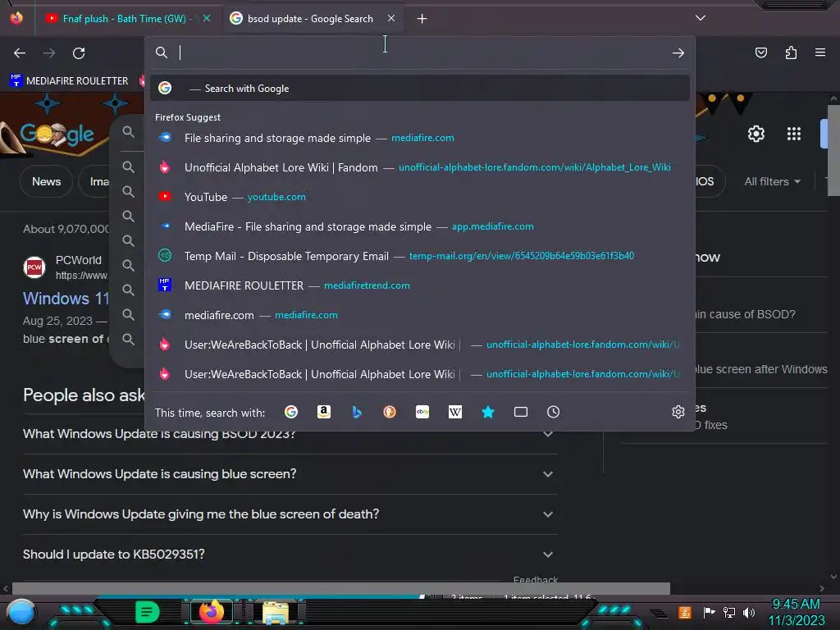The width and height of the screenshot is (840, 630).
Task: Click the Go arrow in the address bar
Action: 678,53
